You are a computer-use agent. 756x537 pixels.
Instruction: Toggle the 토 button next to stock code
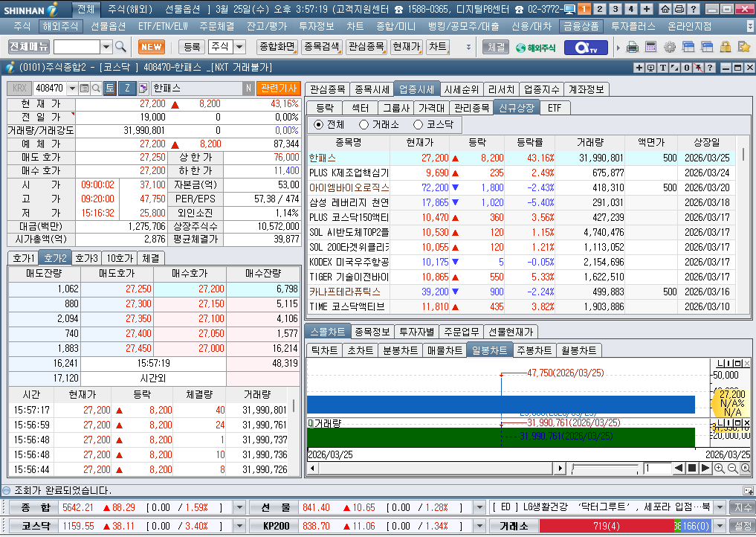pos(110,89)
